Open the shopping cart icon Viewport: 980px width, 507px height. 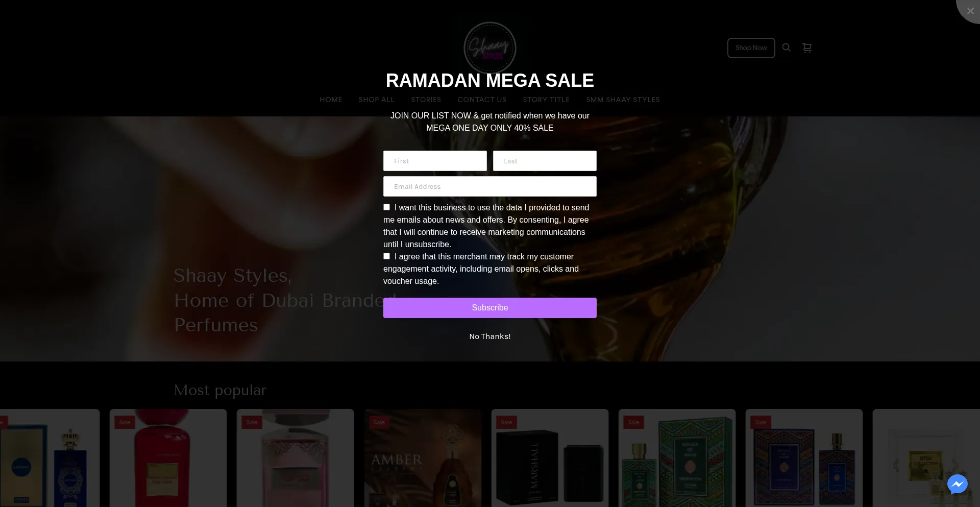[x=807, y=47]
